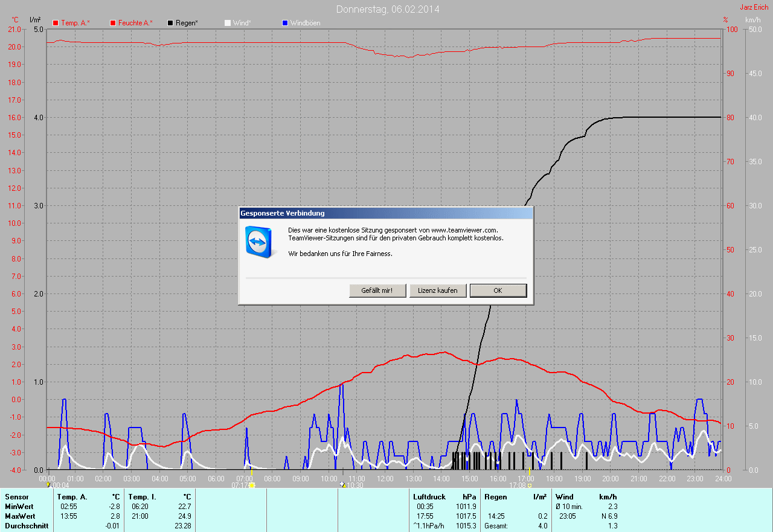This screenshot has height=532, width=773.
Task: Click the 'Regen' column header in the table
Action: 496,497
